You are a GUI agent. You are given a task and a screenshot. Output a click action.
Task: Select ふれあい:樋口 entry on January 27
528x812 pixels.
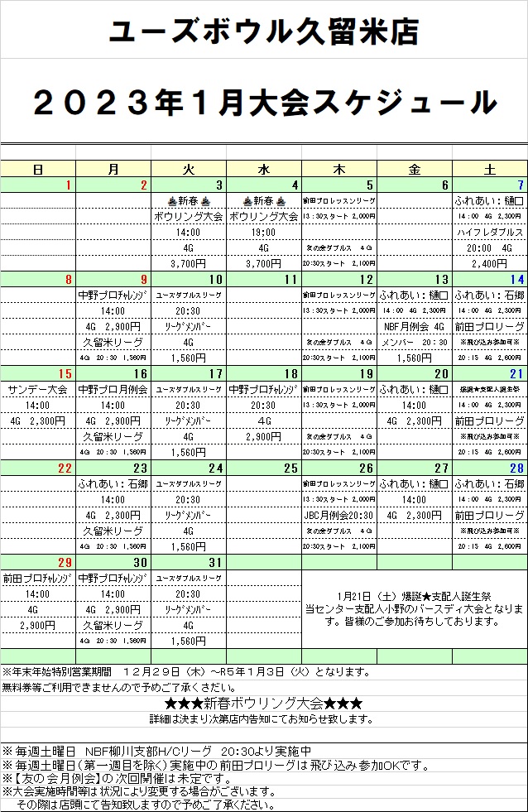414,483
